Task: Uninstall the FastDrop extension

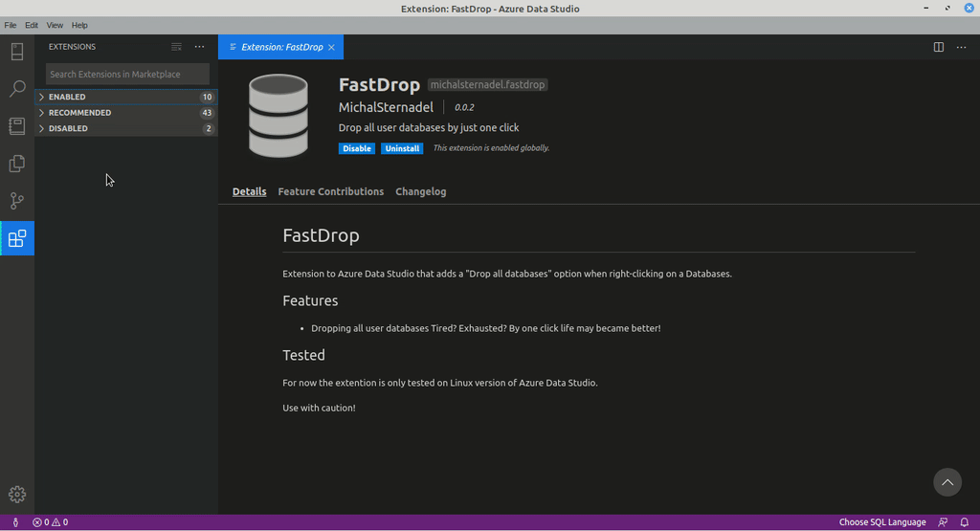Action: [x=402, y=148]
